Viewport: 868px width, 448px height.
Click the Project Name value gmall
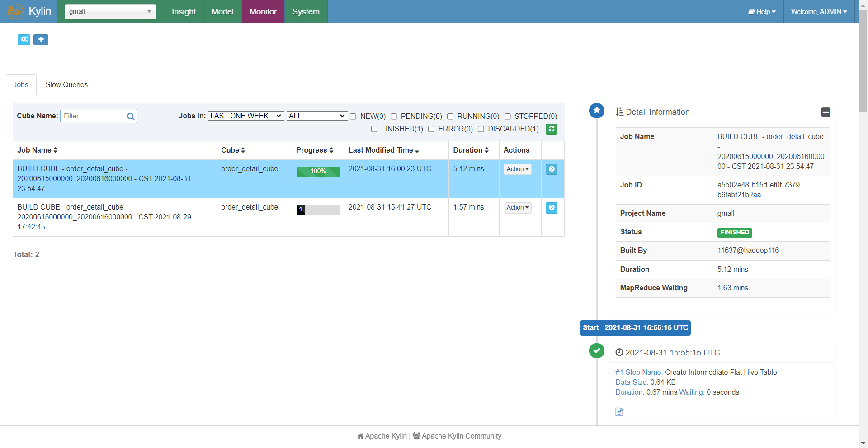tap(726, 214)
